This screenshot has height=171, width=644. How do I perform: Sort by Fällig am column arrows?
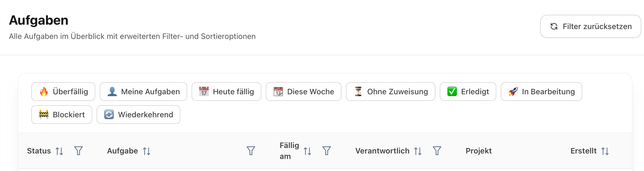pos(307,151)
